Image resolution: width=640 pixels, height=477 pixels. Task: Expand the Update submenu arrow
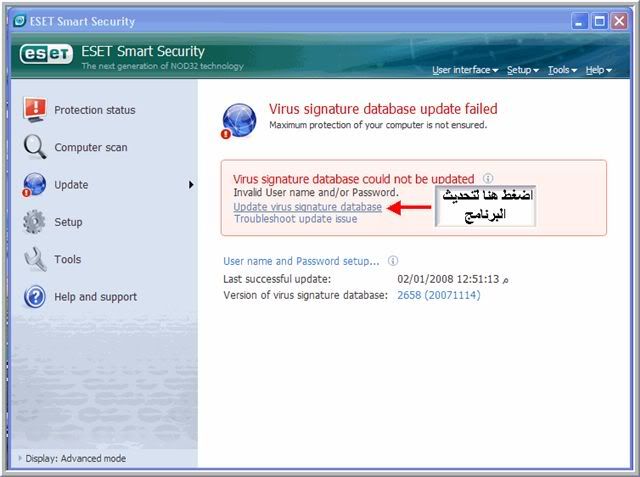(x=191, y=185)
